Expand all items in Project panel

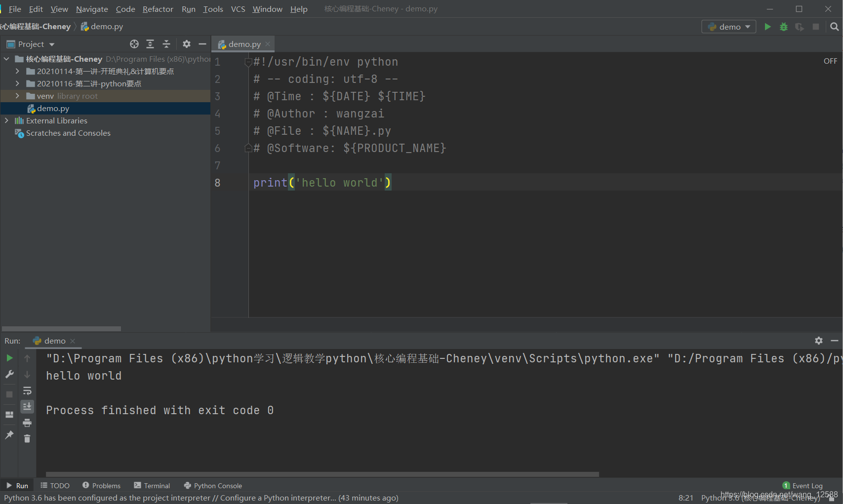150,44
